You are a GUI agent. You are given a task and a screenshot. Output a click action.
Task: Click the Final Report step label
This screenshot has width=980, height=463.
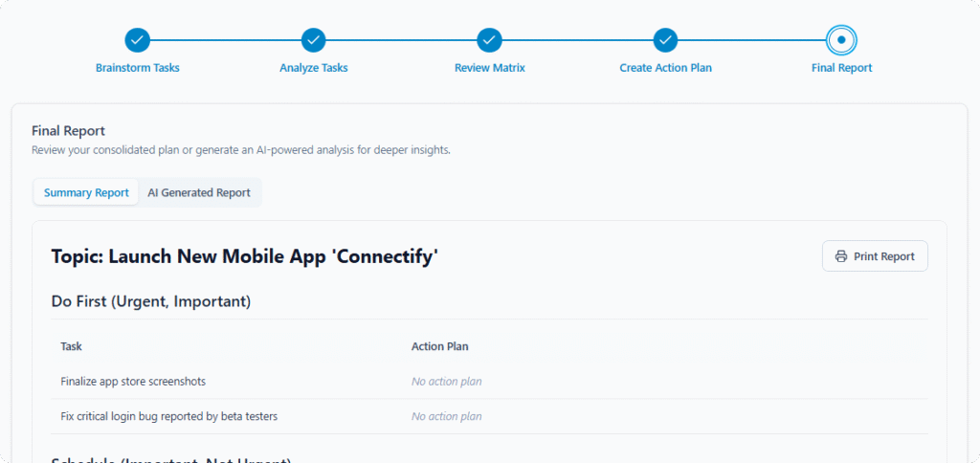tap(841, 68)
